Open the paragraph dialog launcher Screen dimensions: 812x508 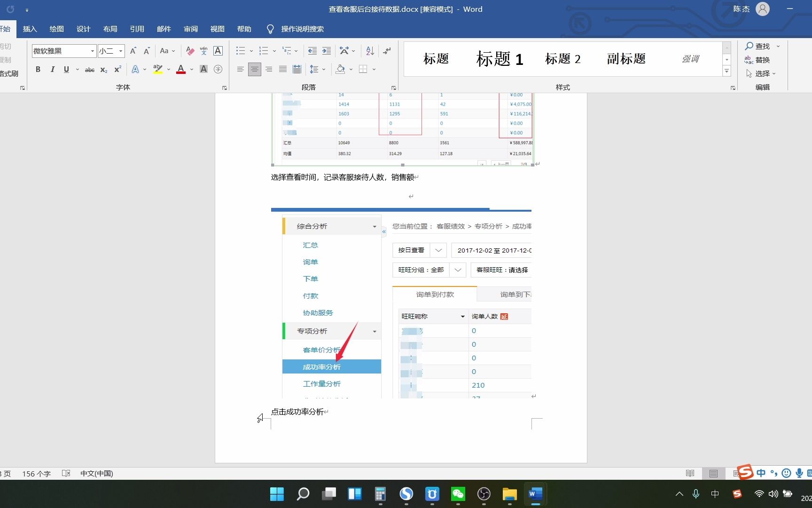point(394,88)
